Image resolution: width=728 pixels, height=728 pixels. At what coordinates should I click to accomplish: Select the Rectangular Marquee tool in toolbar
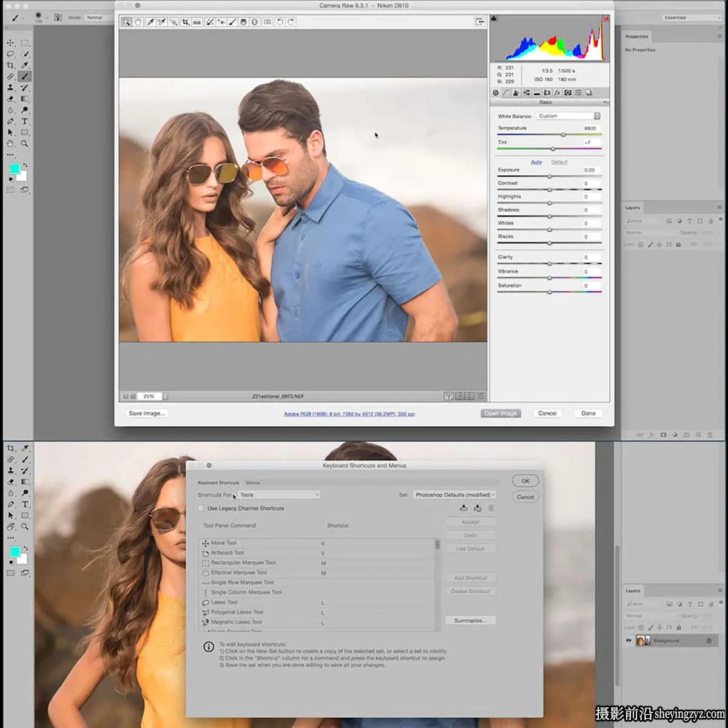(25, 42)
